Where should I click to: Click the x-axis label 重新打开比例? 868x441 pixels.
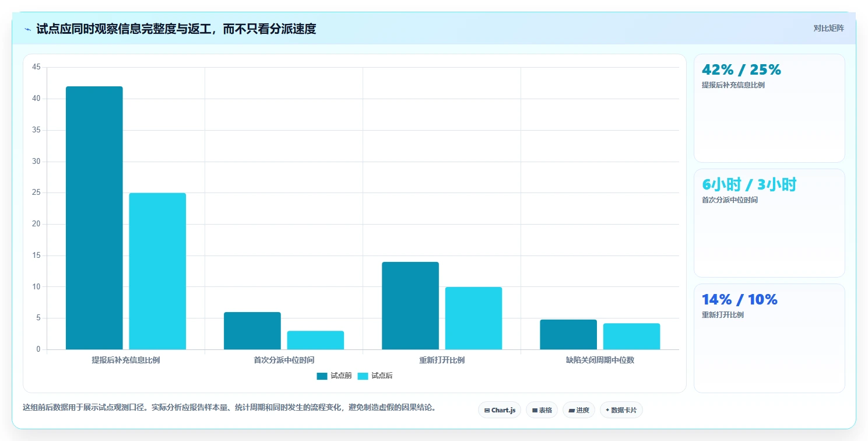pyautogui.click(x=442, y=360)
